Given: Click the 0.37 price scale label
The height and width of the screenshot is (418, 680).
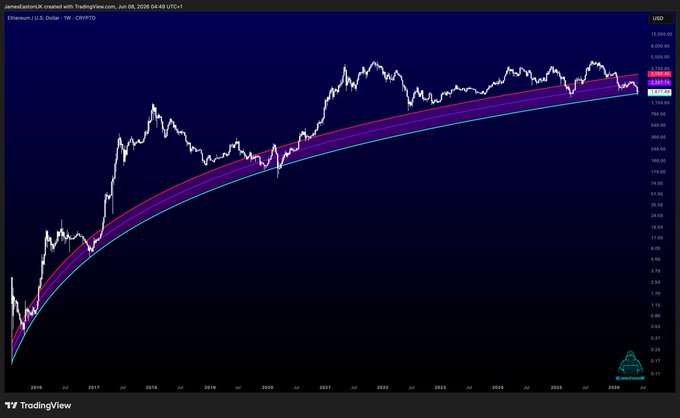Looking at the screenshot, I should click(x=656, y=338).
